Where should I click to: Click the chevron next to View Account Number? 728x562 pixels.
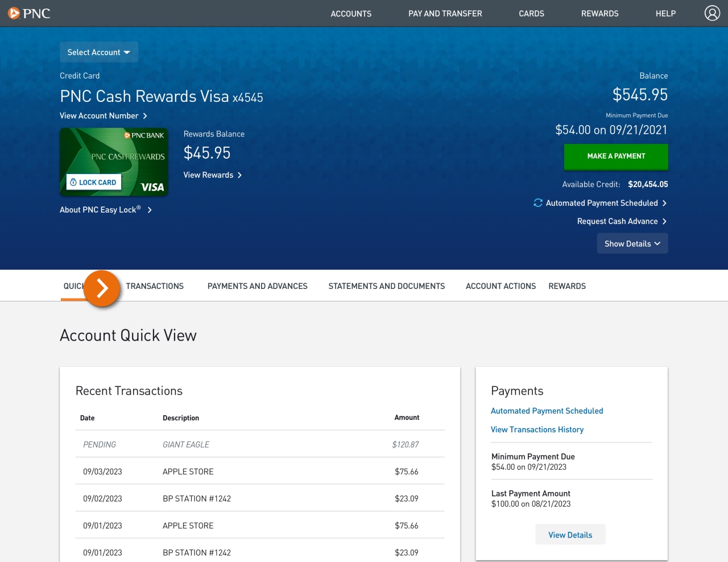tap(146, 115)
